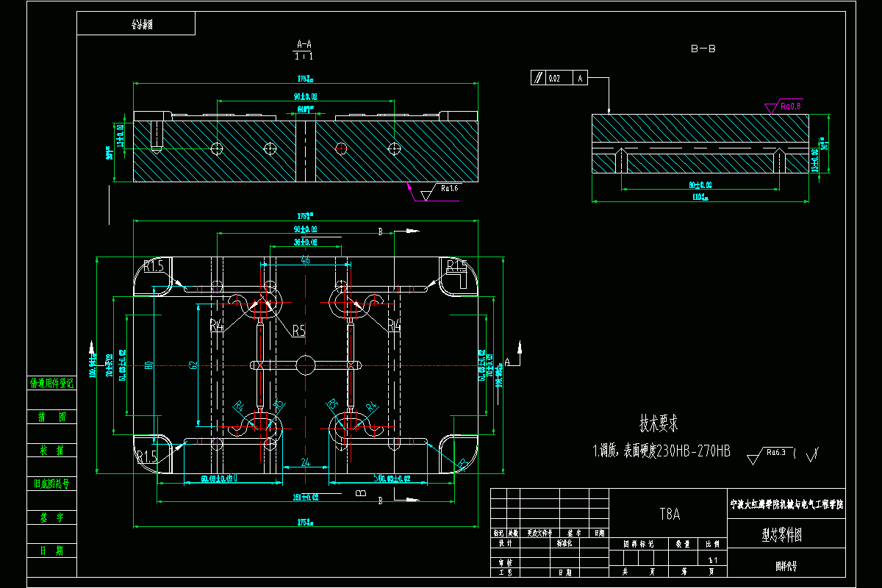The image size is (882, 588).
Task: Select the A-A section view title
Action: pos(304,44)
